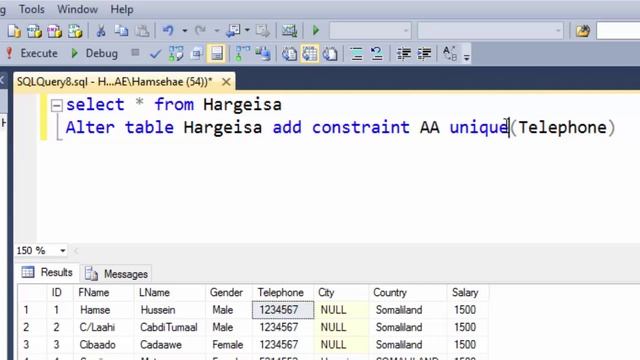Open the Tools menu

31,9
